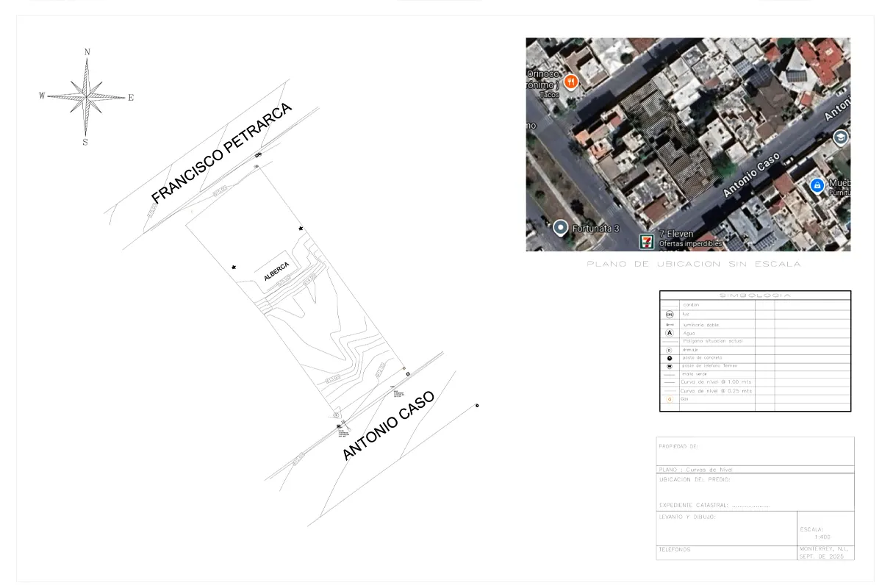
Task: Select the 7-Eleven logo on the map
Action: click(647, 240)
